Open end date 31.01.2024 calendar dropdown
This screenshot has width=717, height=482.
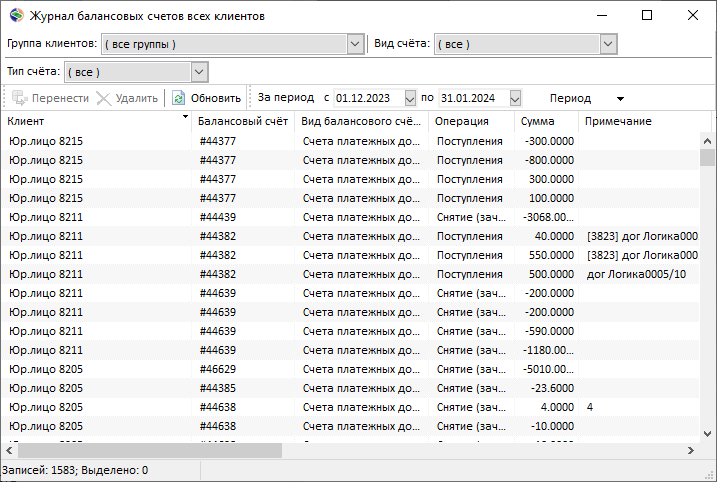515,98
